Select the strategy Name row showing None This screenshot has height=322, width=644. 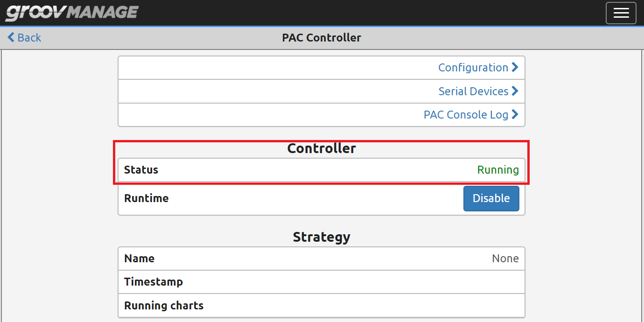322,258
